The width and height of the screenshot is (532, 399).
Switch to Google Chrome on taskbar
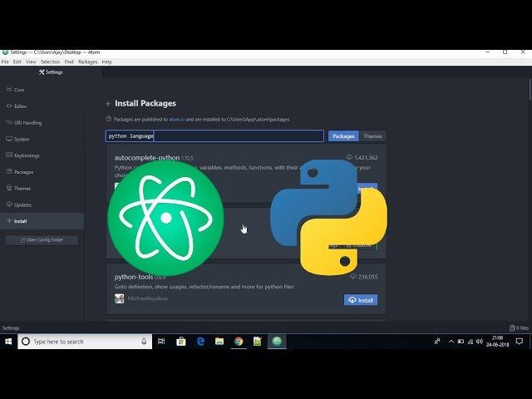(x=239, y=342)
